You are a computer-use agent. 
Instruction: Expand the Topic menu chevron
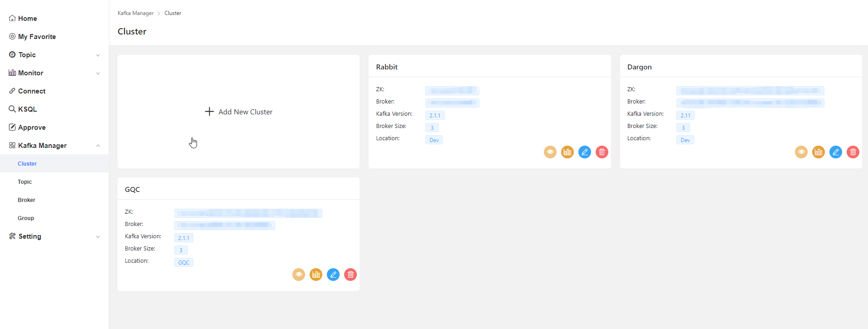point(98,55)
